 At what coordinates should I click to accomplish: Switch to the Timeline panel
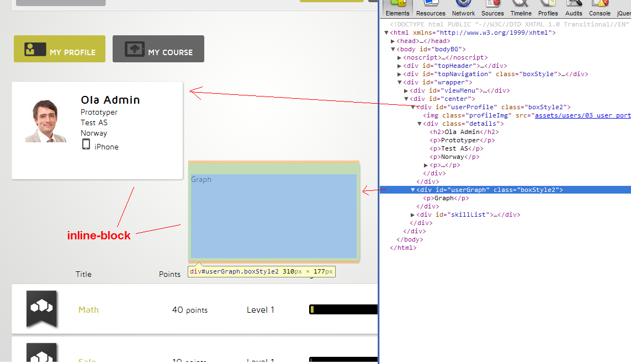coord(521,9)
